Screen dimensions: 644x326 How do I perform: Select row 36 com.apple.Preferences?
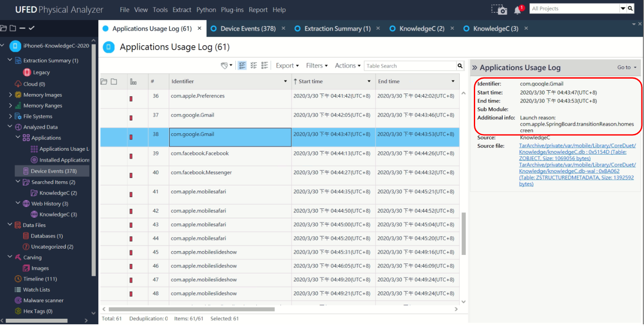[x=280, y=99]
